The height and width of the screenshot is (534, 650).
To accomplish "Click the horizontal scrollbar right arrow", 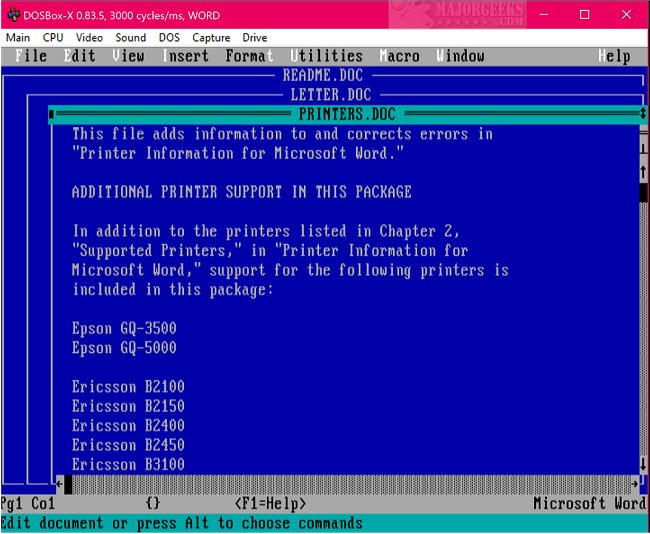I will pos(635,484).
